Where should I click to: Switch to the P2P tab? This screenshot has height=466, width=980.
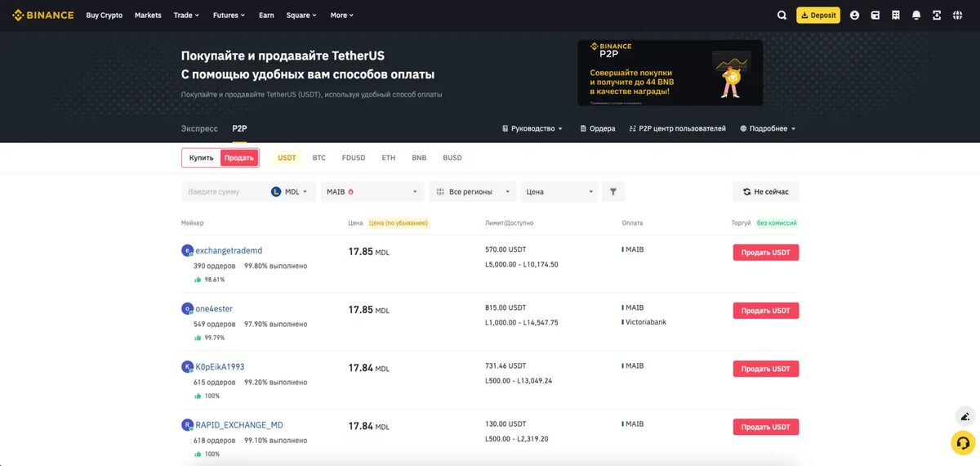239,128
